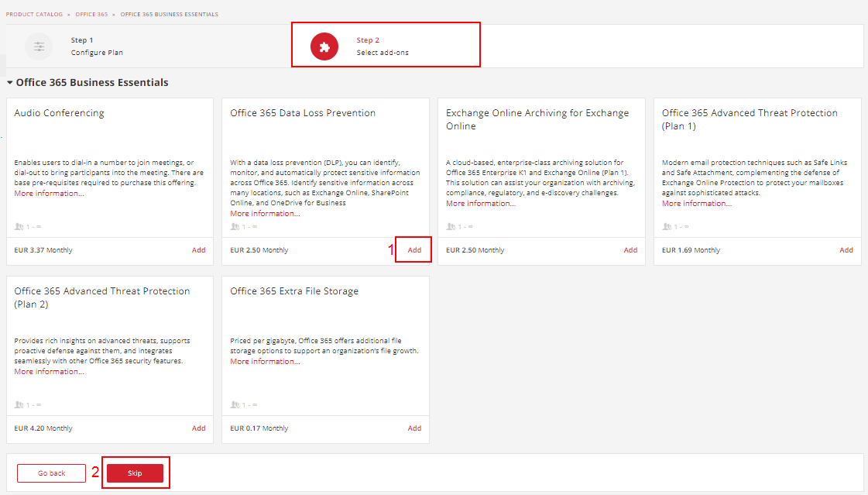Open More information for Audio Conferencing

pos(50,193)
